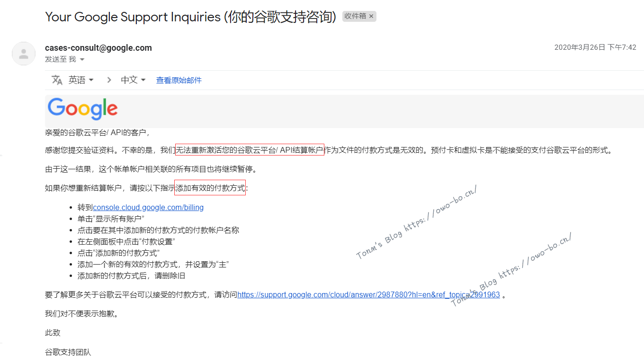The height and width of the screenshot is (358, 644).
Task: Click the greeting line 亲爱的谷歌云平台/ API的客户
Action: click(x=97, y=132)
